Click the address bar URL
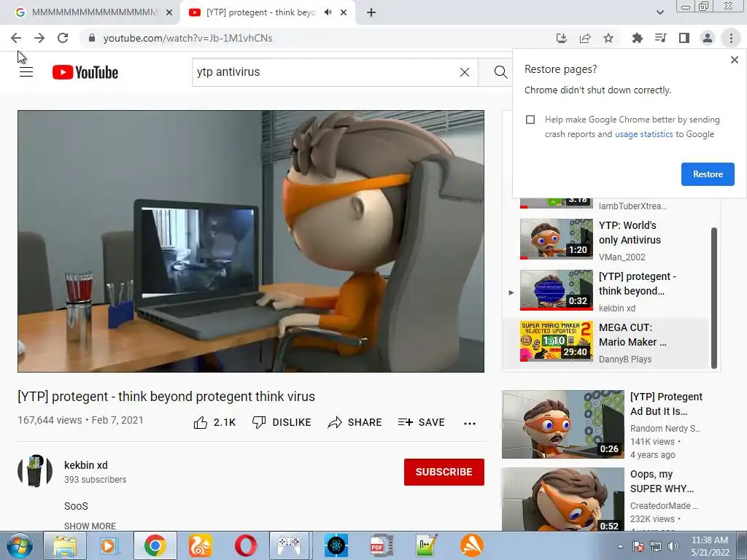Screen dimensions: 747x560 click(x=187, y=38)
